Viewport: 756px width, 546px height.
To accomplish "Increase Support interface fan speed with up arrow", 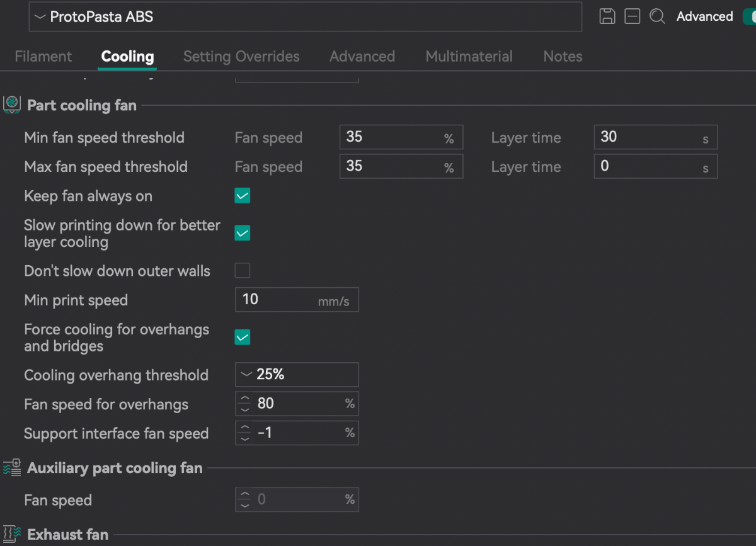I will coord(245,428).
